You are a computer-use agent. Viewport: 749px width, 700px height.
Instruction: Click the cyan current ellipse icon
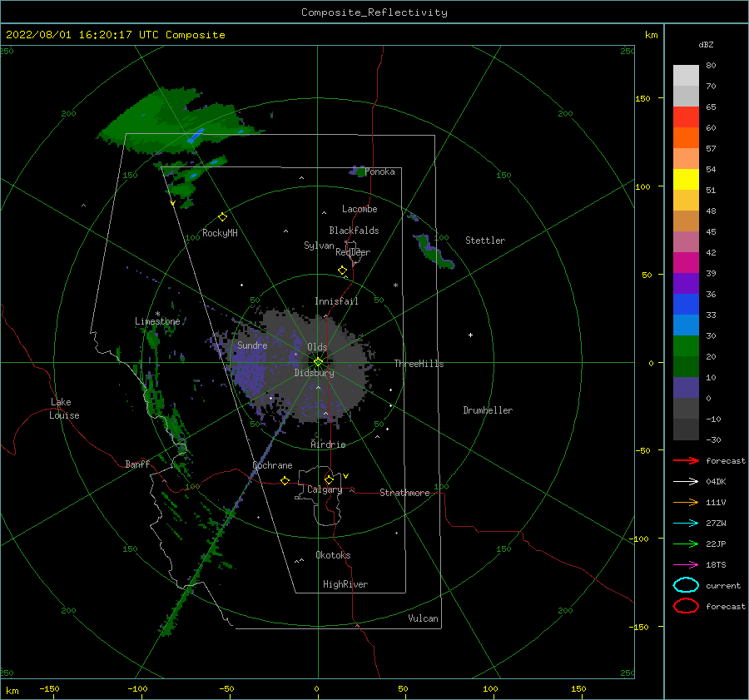point(686,585)
